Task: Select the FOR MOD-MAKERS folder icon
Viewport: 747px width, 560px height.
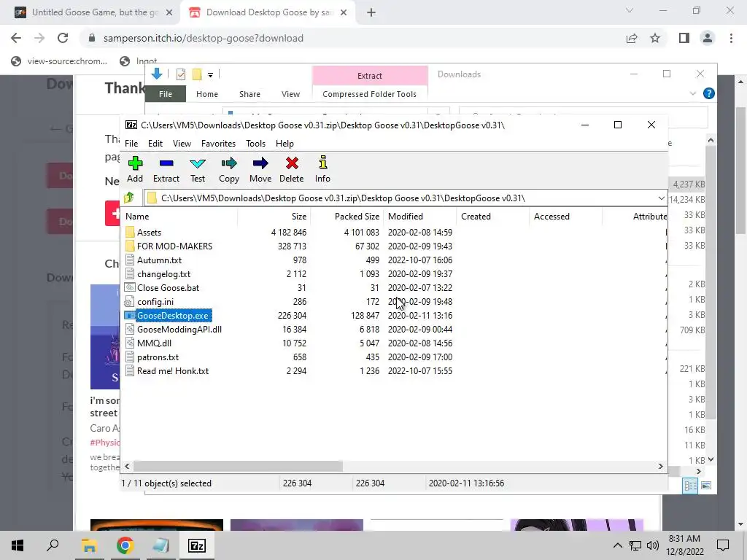Action: point(130,246)
